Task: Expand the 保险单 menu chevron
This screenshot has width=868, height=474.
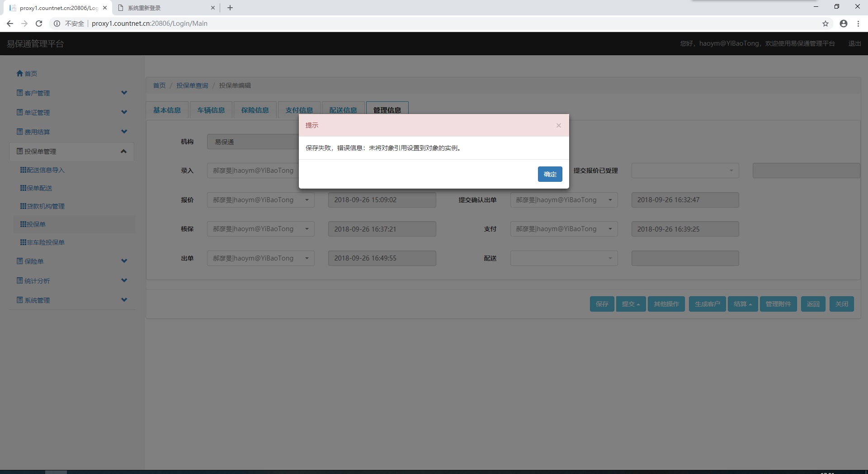Action: pos(124,261)
